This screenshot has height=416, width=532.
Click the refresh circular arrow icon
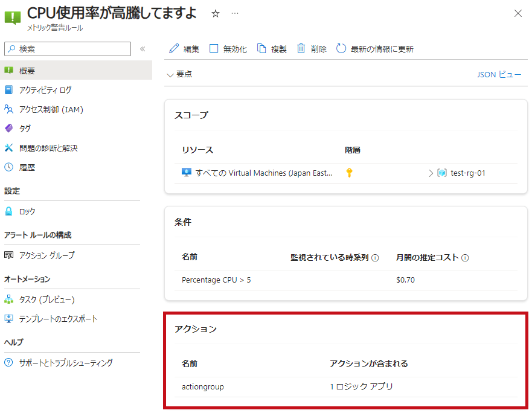pyautogui.click(x=341, y=48)
